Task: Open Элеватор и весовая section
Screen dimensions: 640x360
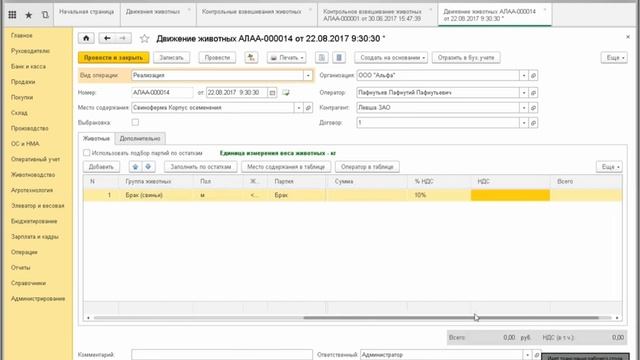Action: pos(38,206)
